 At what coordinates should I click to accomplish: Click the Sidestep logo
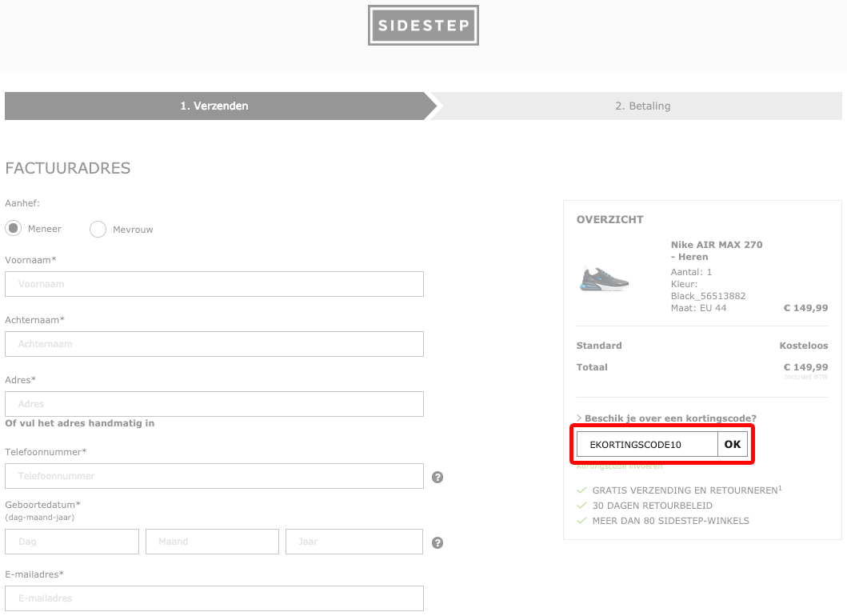click(x=423, y=26)
